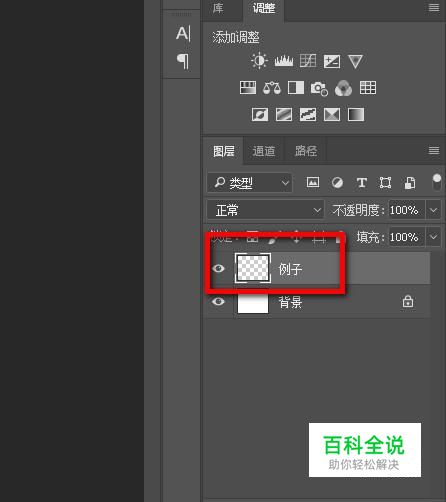Add a Gradient Map adjustment
The image size is (446, 502).
point(356,115)
